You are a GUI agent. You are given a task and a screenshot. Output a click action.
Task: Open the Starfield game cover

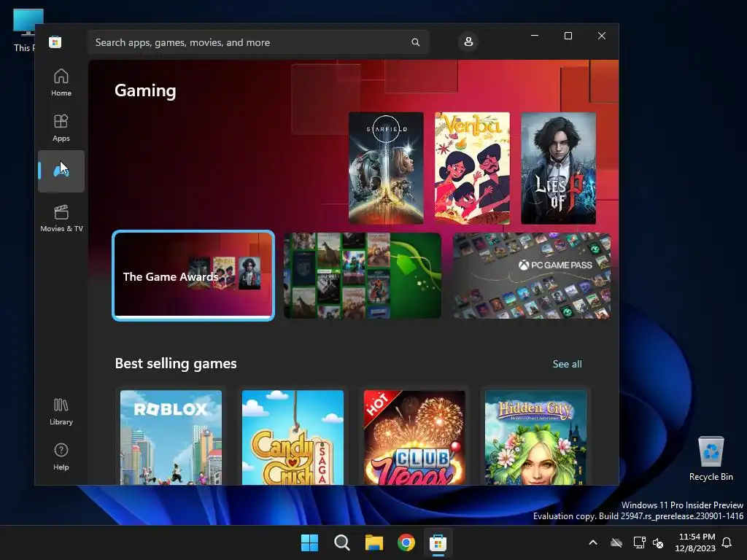tap(386, 168)
